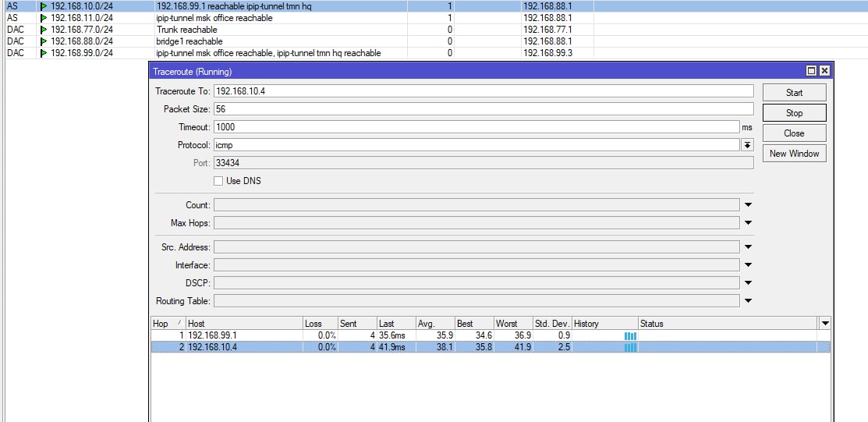
Task: Stop the running traceroute
Action: [x=794, y=113]
